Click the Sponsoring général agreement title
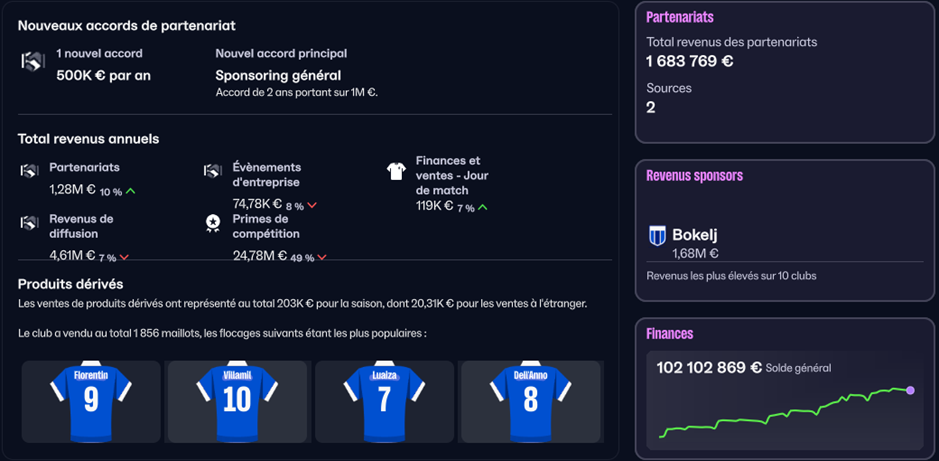Image resolution: width=939 pixels, height=461 pixels. click(278, 75)
